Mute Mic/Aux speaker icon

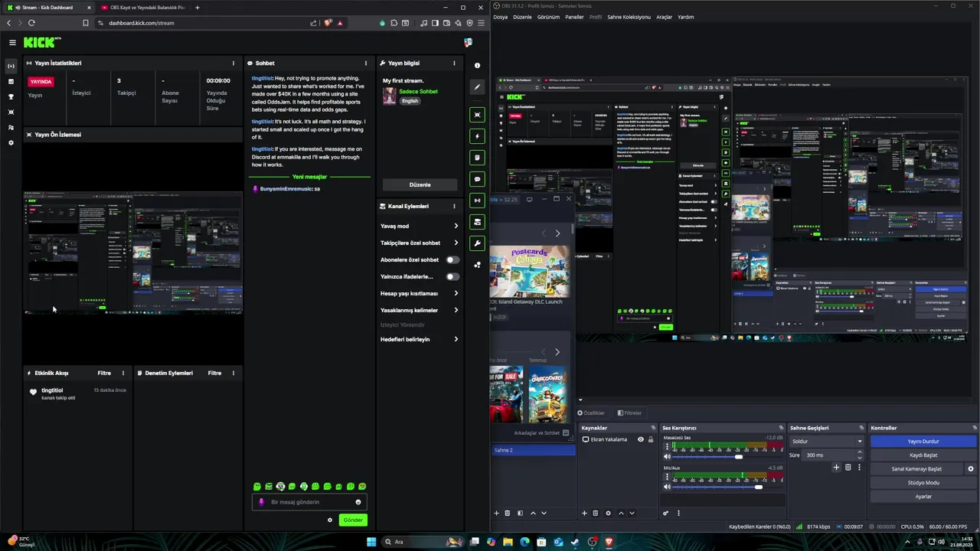coord(667,487)
